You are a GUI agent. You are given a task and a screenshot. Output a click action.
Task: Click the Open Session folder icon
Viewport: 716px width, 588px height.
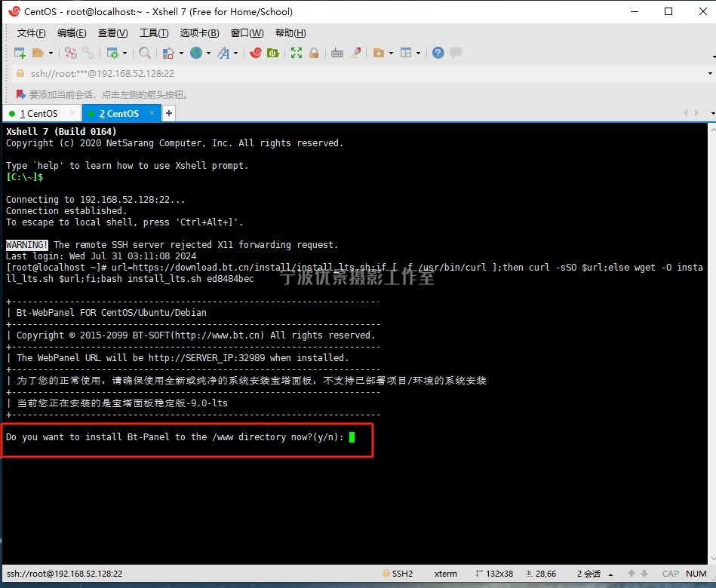pos(39,53)
